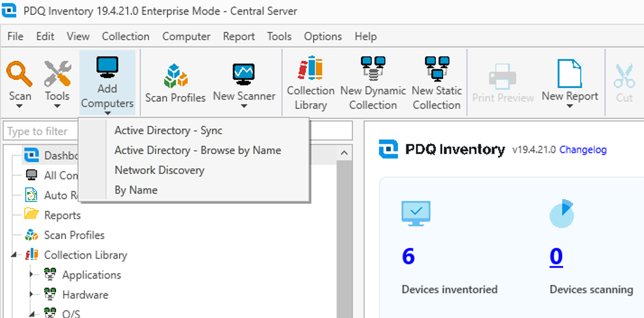Viewport: 644px width, 318px height.
Task: Click the Scan magnifier toolbar icon
Action: (x=20, y=74)
